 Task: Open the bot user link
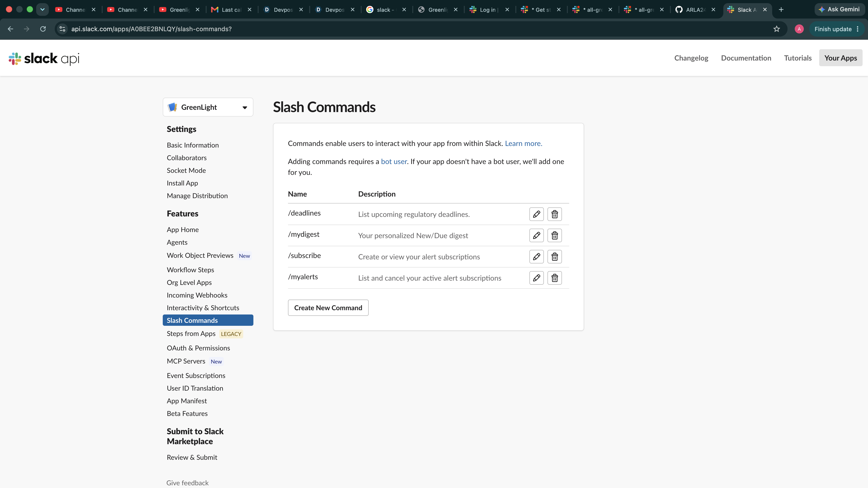pyautogui.click(x=394, y=162)
